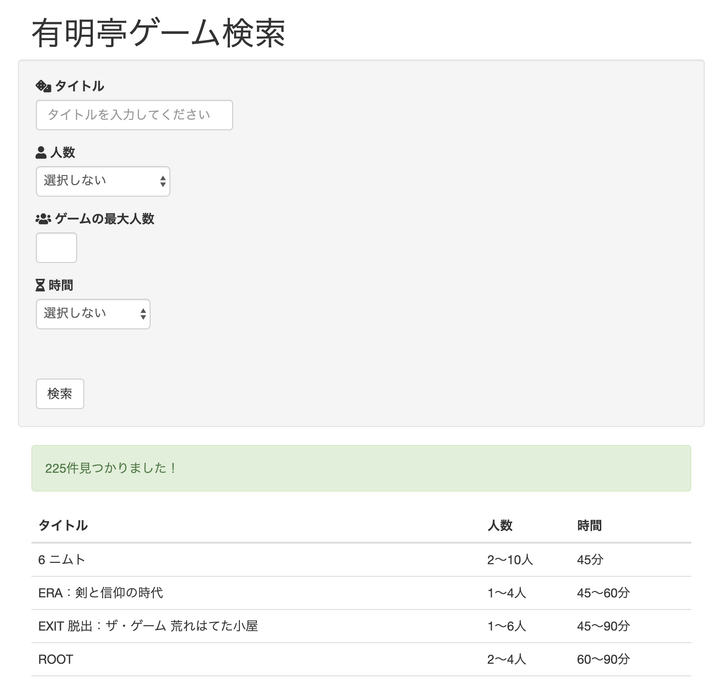Screen dimensions: 720x681
Task: Select the EXIT 脱出：ザ・ゲーム 荒れはてた小屋 title
Action: (148, 626)
